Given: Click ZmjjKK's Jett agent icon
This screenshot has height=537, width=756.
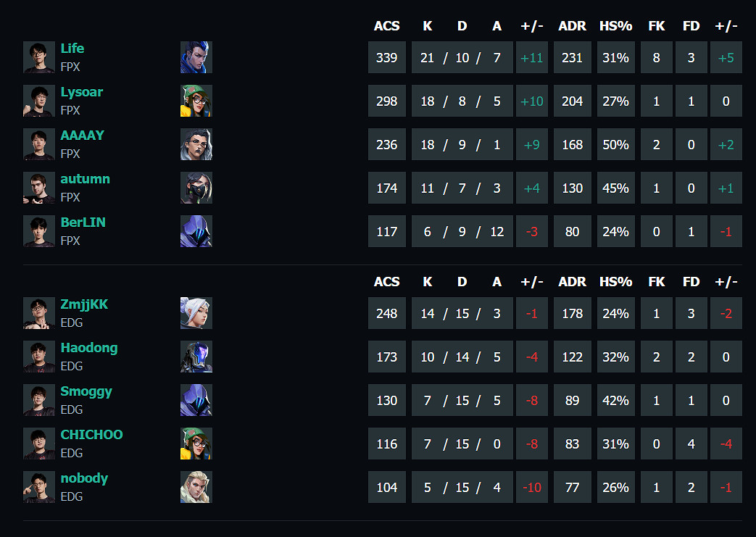Looking at the screenshot, I should [196, 313].
